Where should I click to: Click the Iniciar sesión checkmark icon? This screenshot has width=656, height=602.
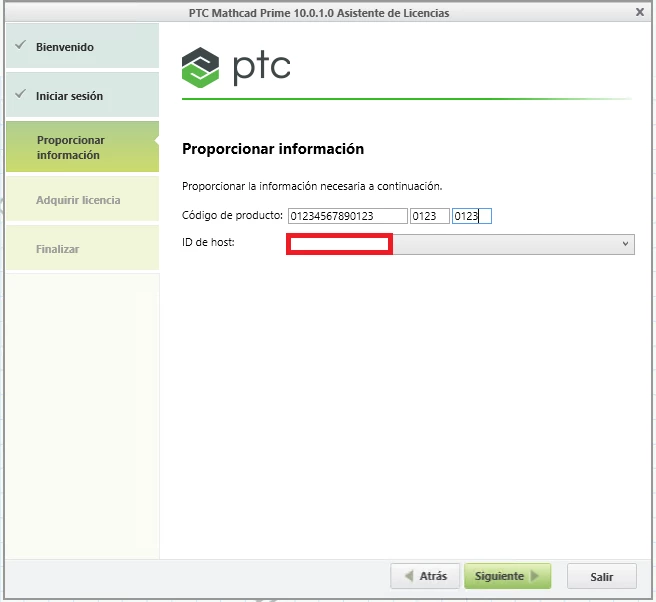pyautogui.click(x=20, y=94)
